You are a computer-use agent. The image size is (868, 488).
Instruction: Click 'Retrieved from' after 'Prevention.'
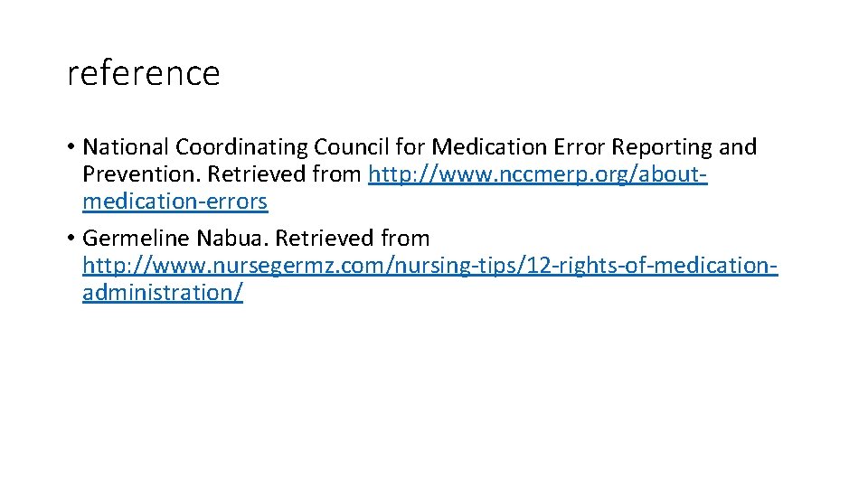pos(284,174)
